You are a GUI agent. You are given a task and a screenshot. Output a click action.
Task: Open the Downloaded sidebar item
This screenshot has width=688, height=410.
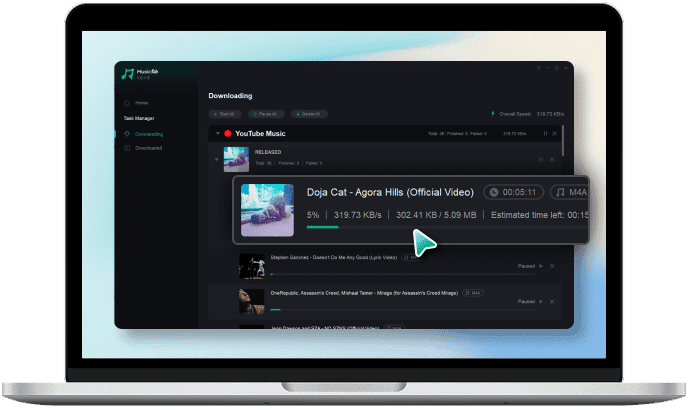tap(143, 148)
